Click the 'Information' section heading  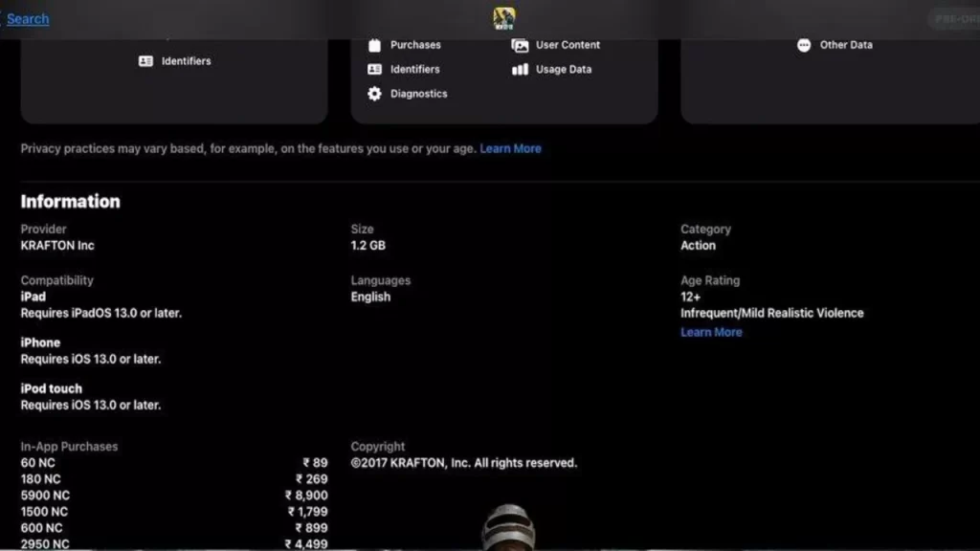pos(70,202)
